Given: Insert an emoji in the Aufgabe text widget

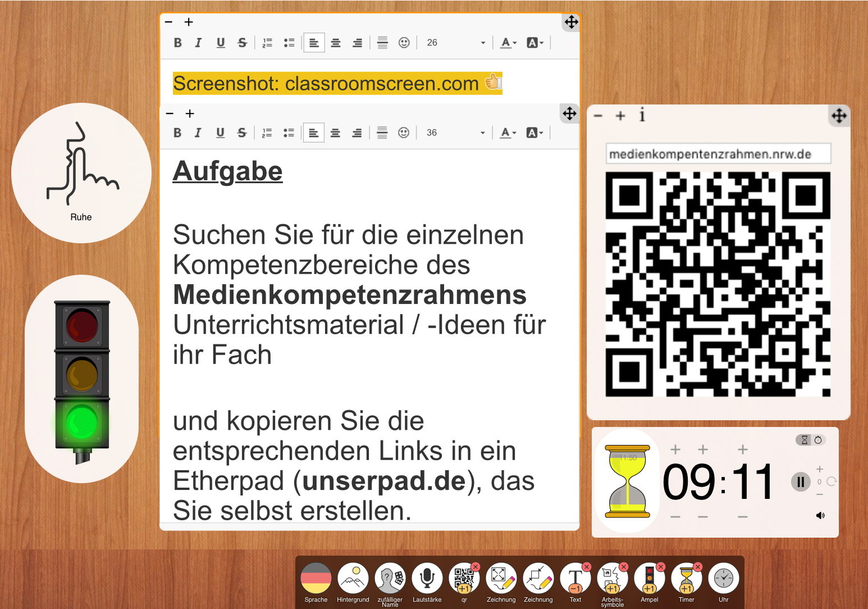Looking at the screenshot, I should (x=403, y=133).
